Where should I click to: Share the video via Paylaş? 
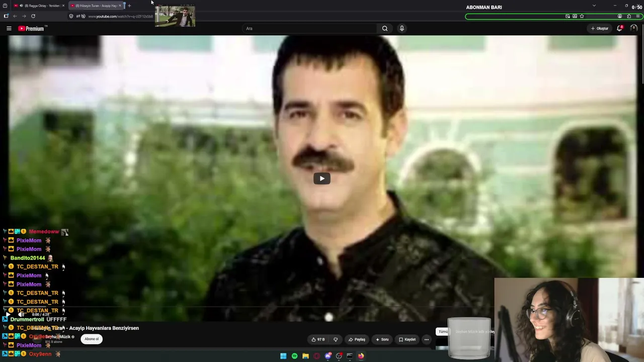click(x=357, y=339)
